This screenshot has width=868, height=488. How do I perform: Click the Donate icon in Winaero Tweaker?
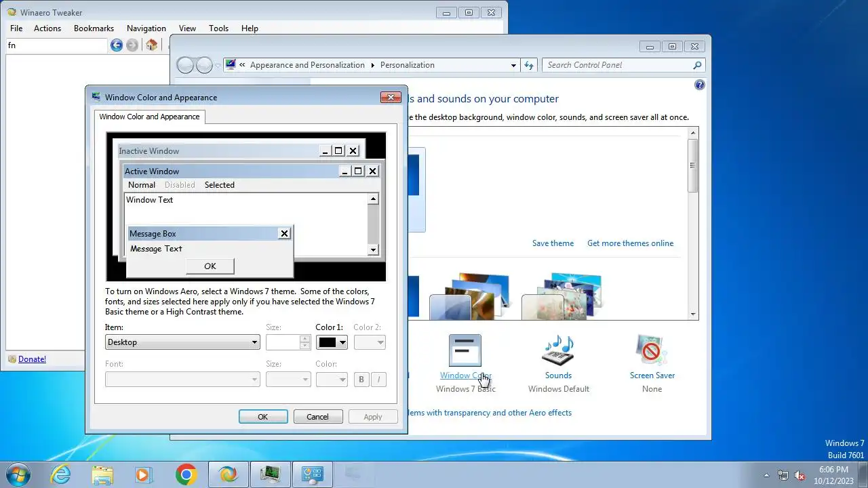click(12, 359)
